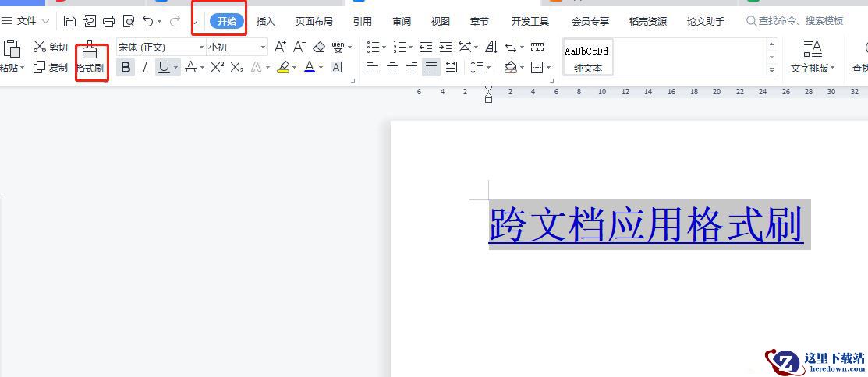Switch to the 开发工具 tab

[x=530, y=22]
